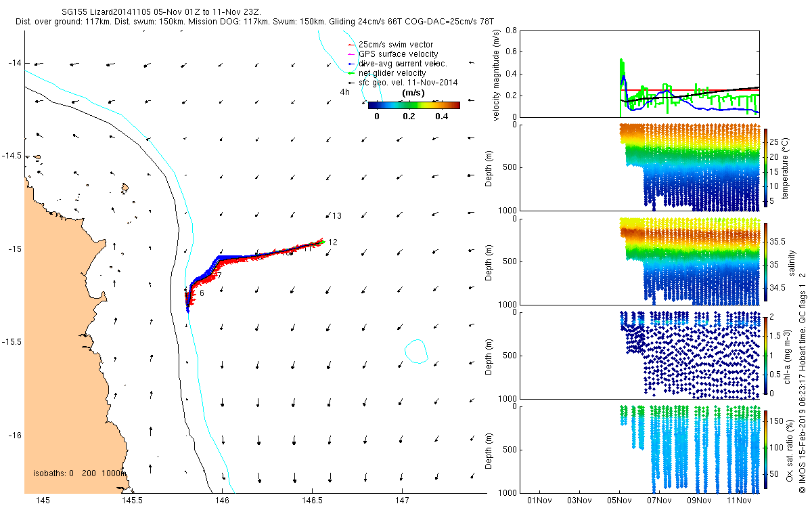The image size is (812, 508).
Task: Click the 'Ox. sat. ratio (%)' colorbar label
Action: click(x=790, y=450)
